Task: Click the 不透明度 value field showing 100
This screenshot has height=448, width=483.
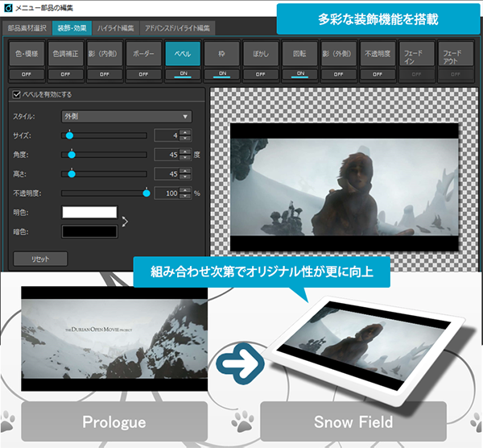Action: tap(167, 193)
